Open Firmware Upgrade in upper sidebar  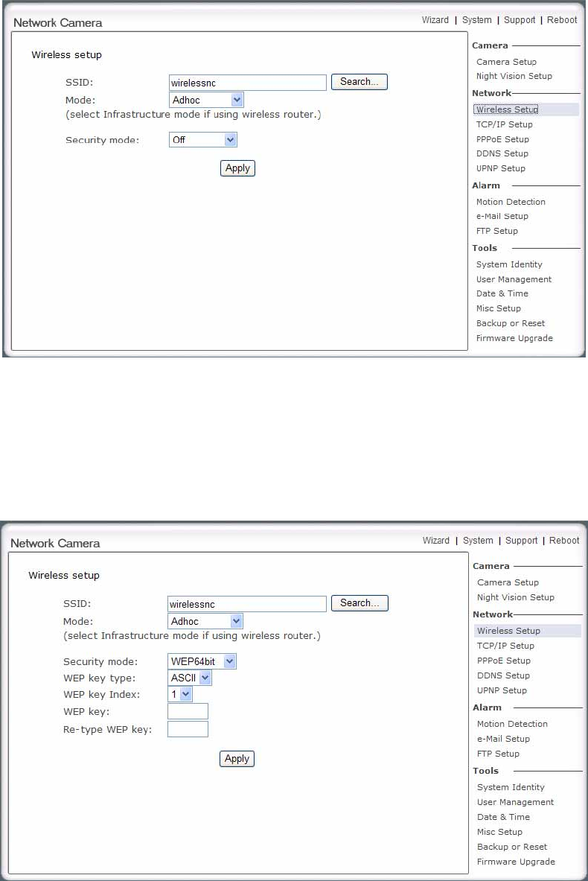(514, 338)
